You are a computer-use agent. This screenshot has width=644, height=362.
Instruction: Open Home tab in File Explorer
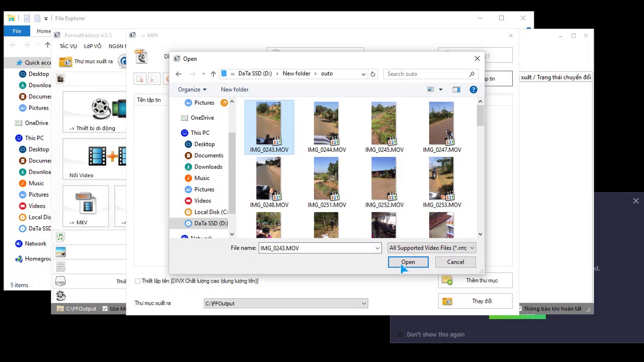point(44,31)
